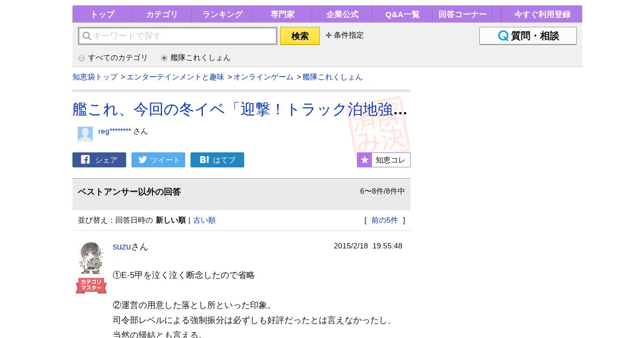
Task: Expand the 条件指定 search options
Action: 345,35
